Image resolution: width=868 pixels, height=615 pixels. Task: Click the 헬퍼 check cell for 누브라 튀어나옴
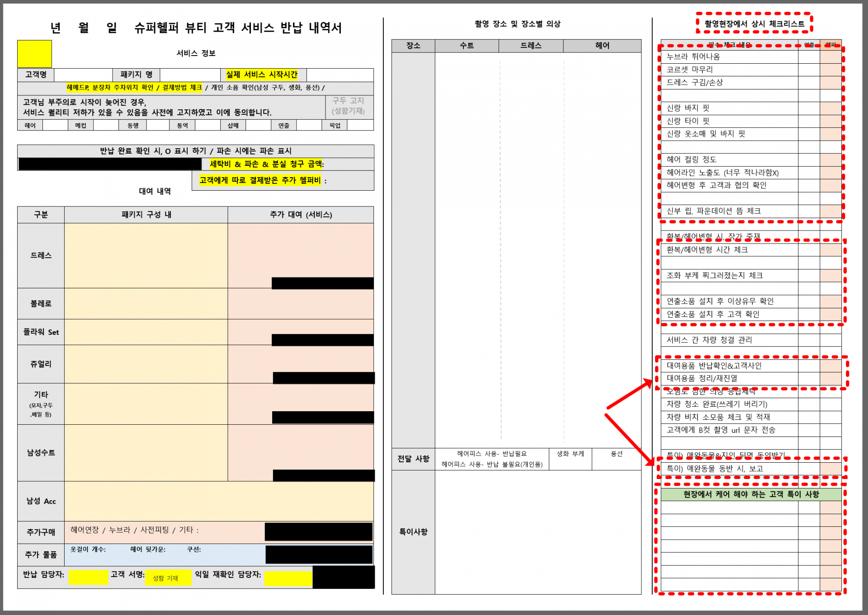[x=830, y=57]
